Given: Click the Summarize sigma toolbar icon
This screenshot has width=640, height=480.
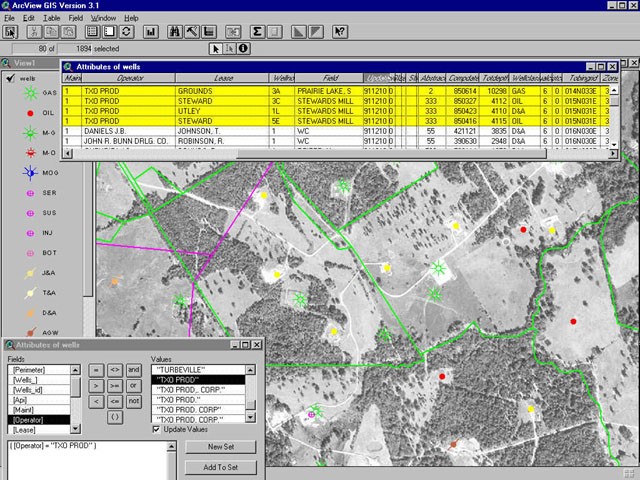Looking at the screenshot, I should click(x=256, y=31).
